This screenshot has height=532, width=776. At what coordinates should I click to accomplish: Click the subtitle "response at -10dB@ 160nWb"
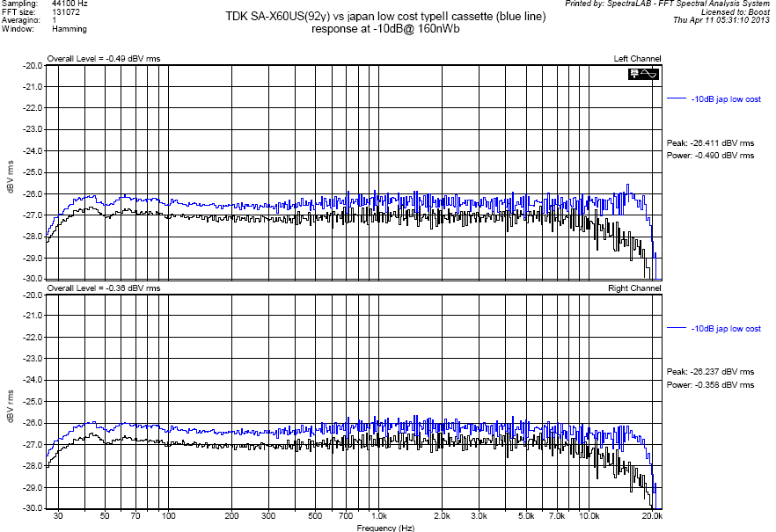(384, 29)
